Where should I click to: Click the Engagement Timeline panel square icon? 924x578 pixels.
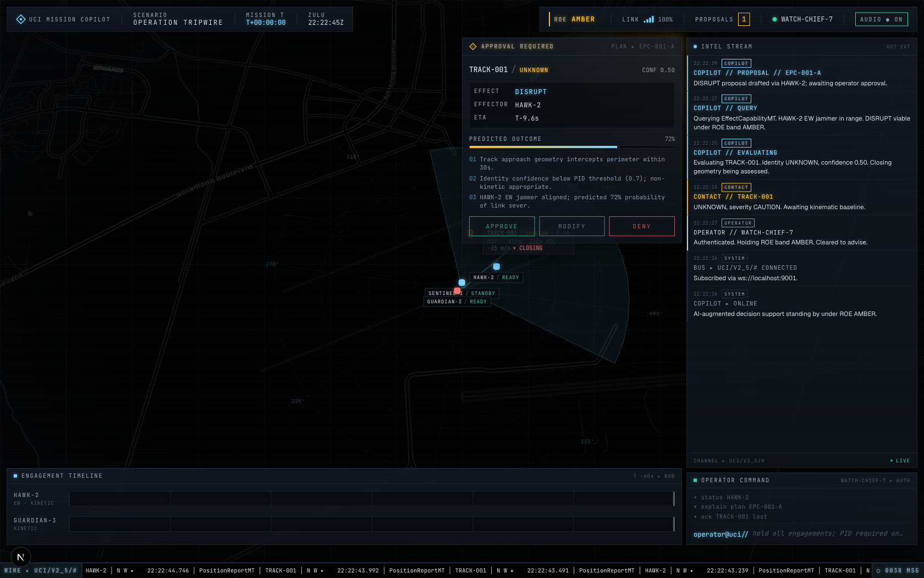tap(15, 476)
